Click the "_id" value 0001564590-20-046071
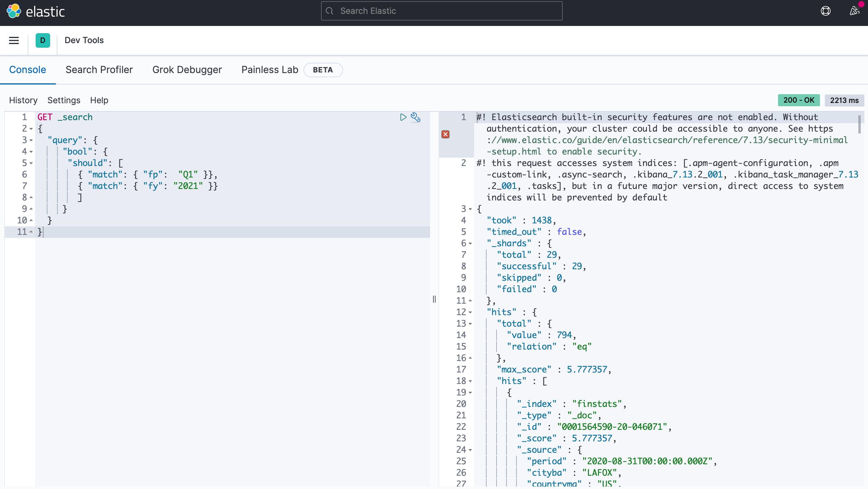Viewport: 868px width, 489px height. pos(612,427)
